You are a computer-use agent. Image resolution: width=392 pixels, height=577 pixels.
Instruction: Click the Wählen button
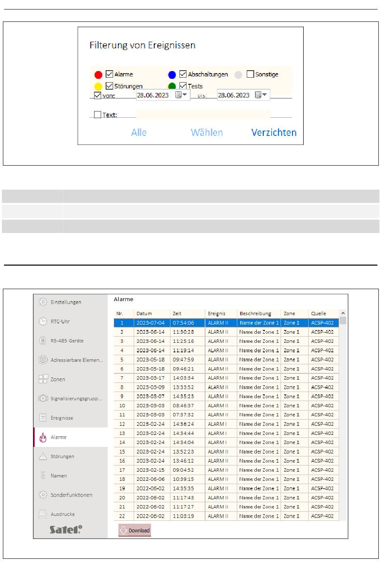pos(207,133)
